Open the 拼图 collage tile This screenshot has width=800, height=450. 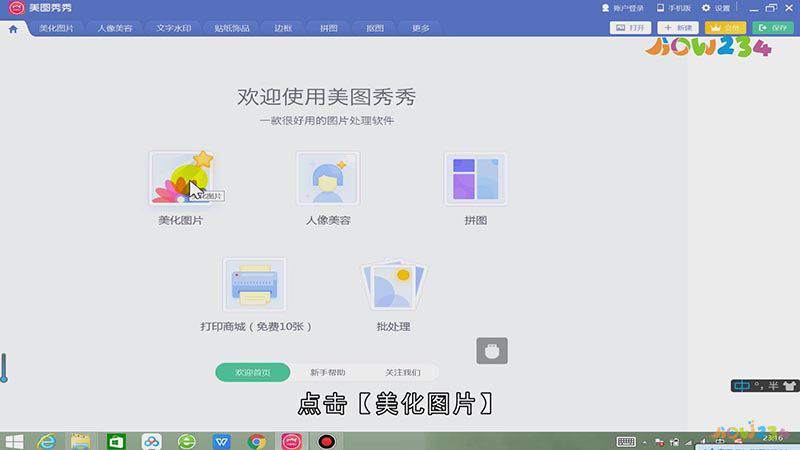pyautogui.click(x=476, y=179)
